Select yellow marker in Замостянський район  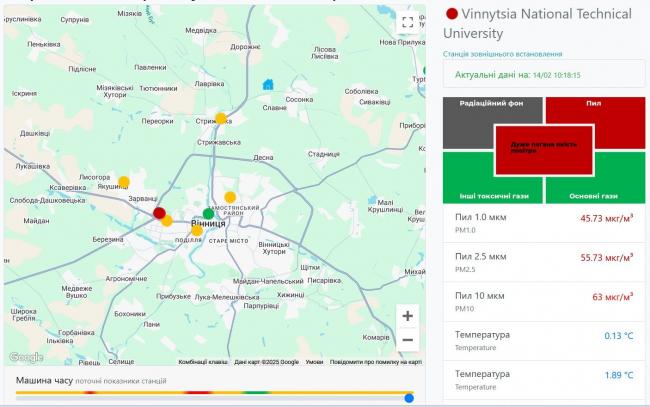point(230,197)
